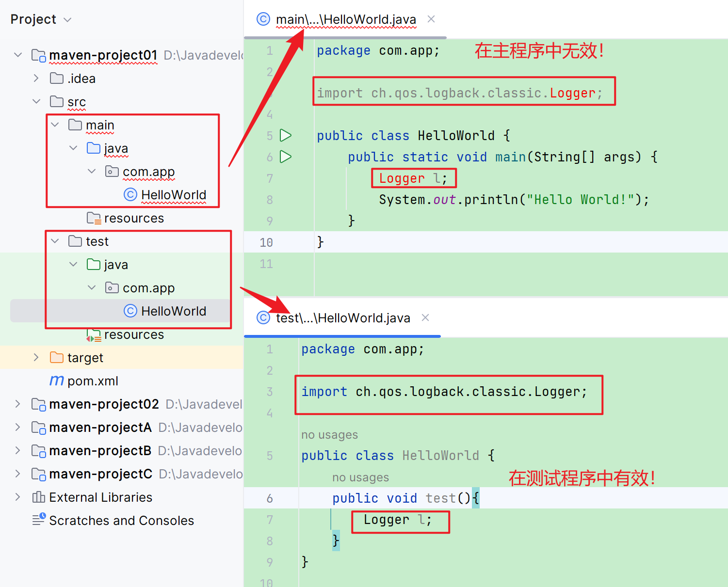The width and height of the screenshot is (728, 587).
Task: Click the maven-projectB module icon
Action: [38, 451]
